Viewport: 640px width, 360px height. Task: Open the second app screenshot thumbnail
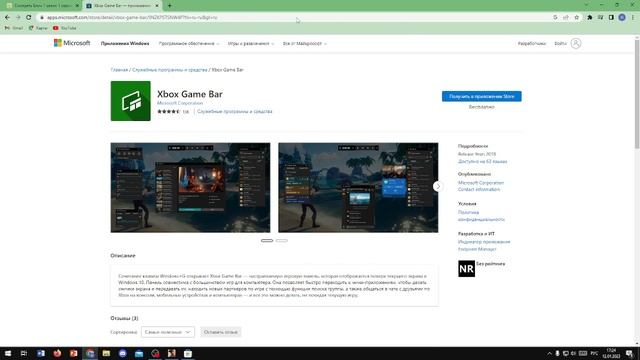358,188
